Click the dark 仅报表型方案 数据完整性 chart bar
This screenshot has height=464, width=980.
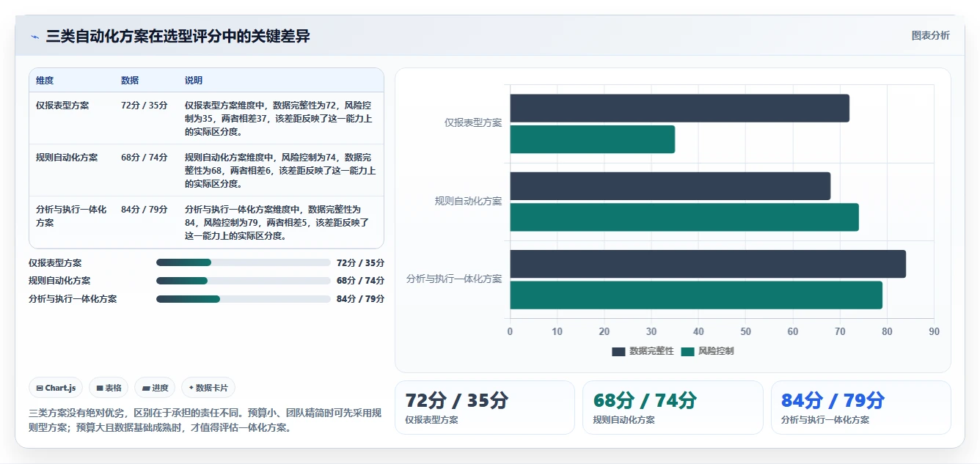(x=679, y=108)
